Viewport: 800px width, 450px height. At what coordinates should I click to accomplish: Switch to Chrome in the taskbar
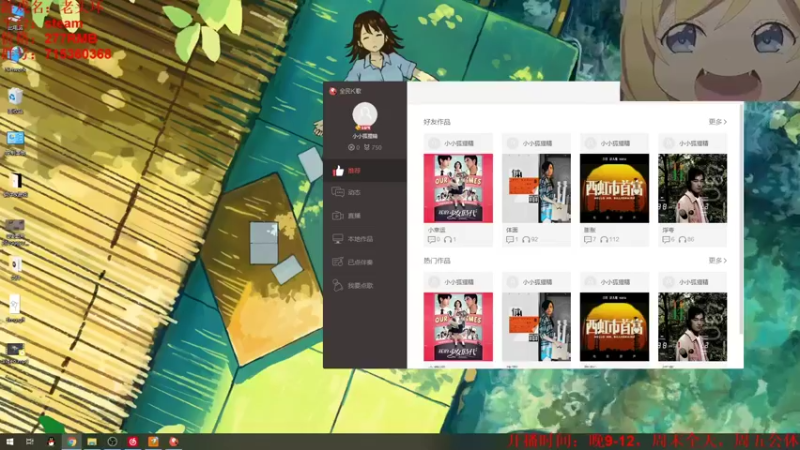click(x=71, y=442)
